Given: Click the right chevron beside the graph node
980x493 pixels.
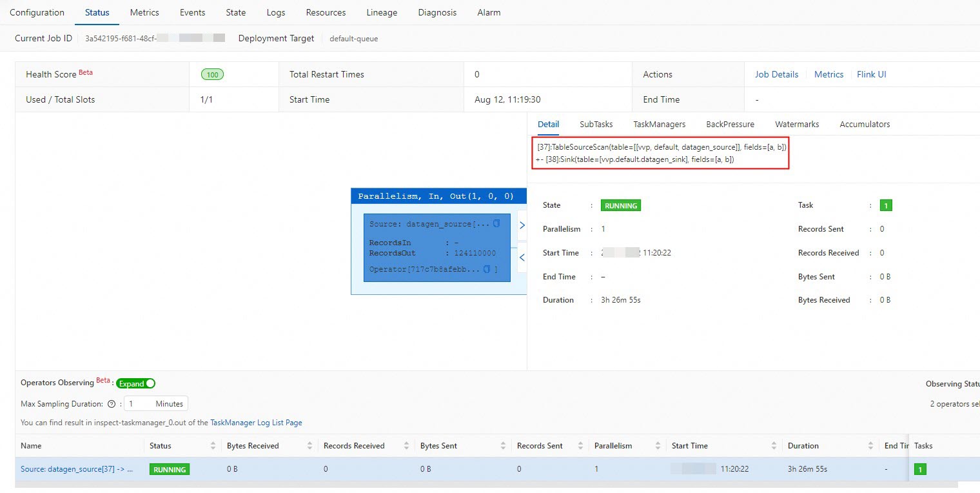Looking at the screenshot, I should click(x=522, y=225).
